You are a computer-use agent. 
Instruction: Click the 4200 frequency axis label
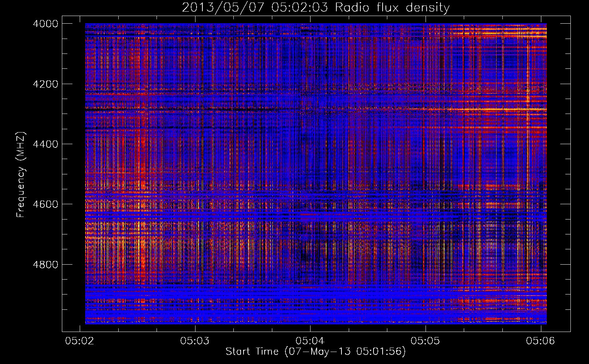tap(46, 84)
